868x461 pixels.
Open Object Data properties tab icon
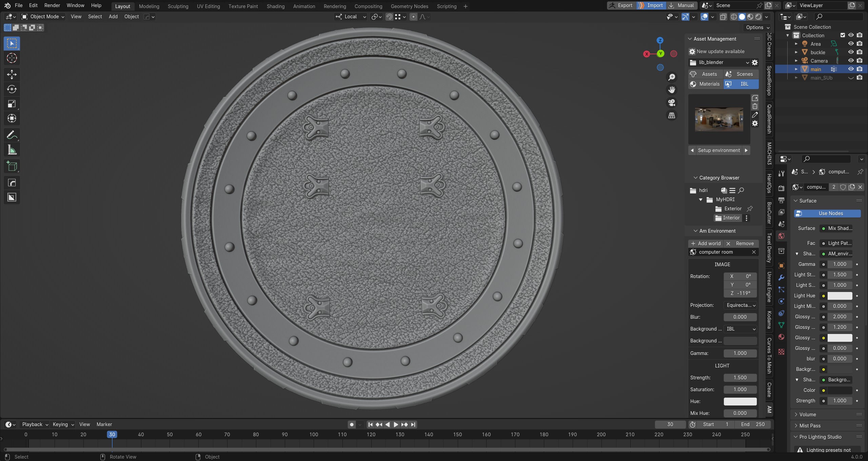point(782,325)
